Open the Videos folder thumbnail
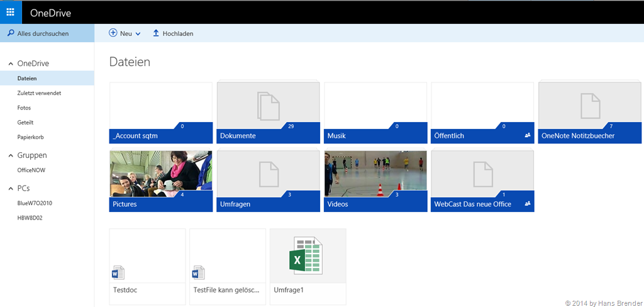This screenshot has height=307, width=644. (375, 174)
